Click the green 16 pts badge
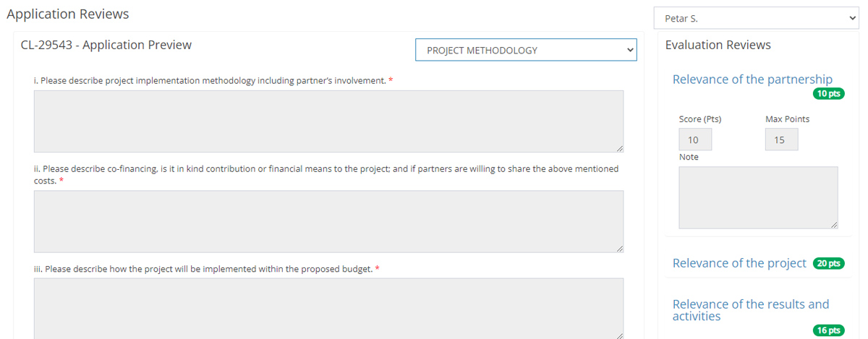Viewport: 868px width, 339px height. pyautogui.click(x=828, y=330)
